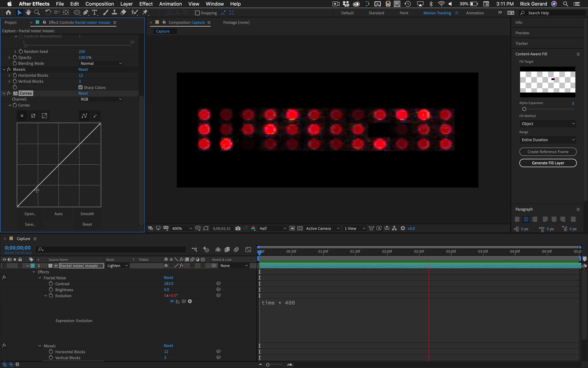Screen dimensions: 588x368
Task: Toggle the Mosaic fx effect switch
Action: tap(9, 69)
